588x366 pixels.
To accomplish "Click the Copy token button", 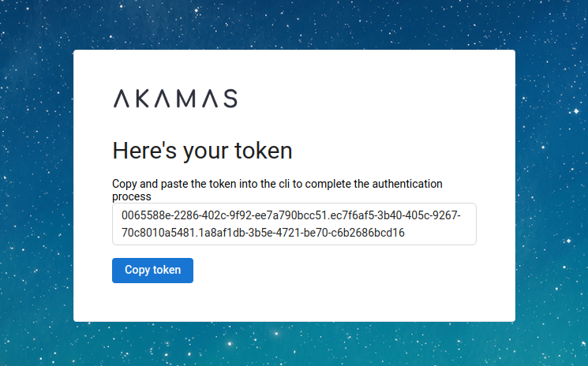I will click(x=152, y=270).
